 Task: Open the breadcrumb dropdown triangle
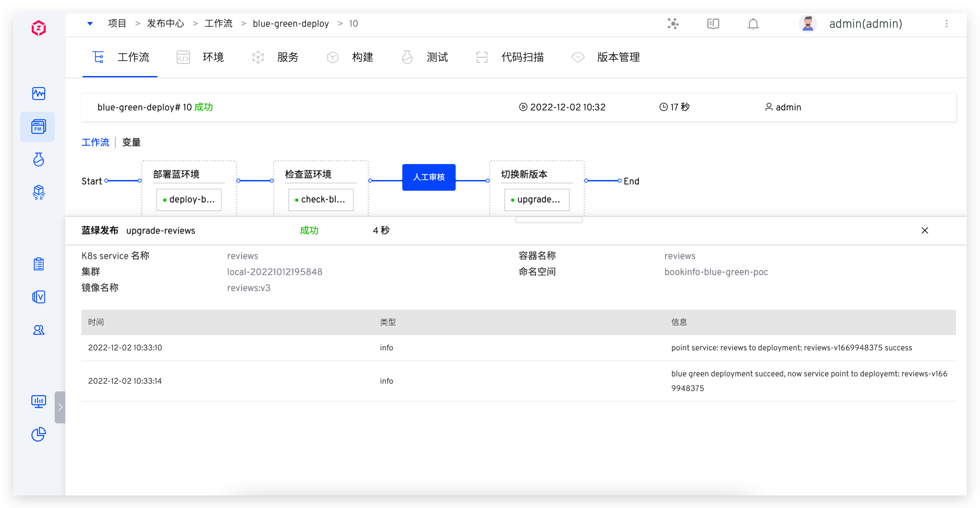(90, 24)
